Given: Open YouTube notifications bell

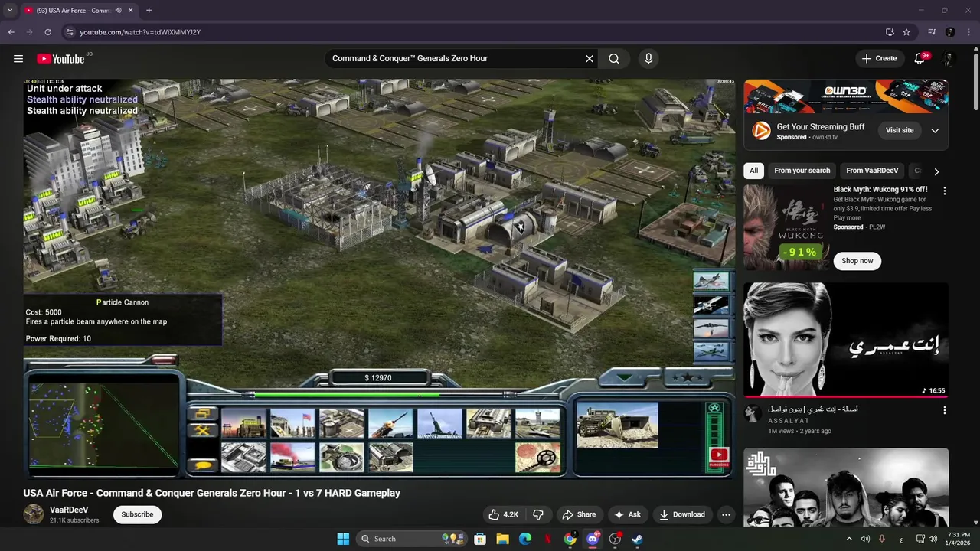Looking at the screenshot, I should 920,59.
